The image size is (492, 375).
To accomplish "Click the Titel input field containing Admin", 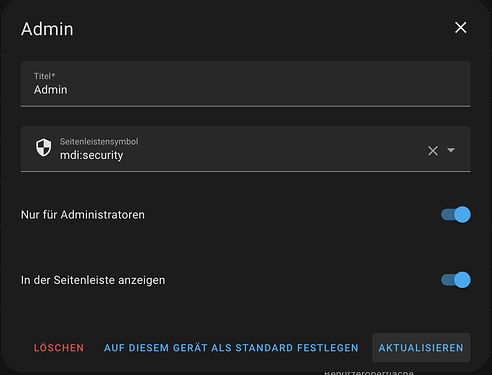I will pyautogui.click(x=246, y=84).
